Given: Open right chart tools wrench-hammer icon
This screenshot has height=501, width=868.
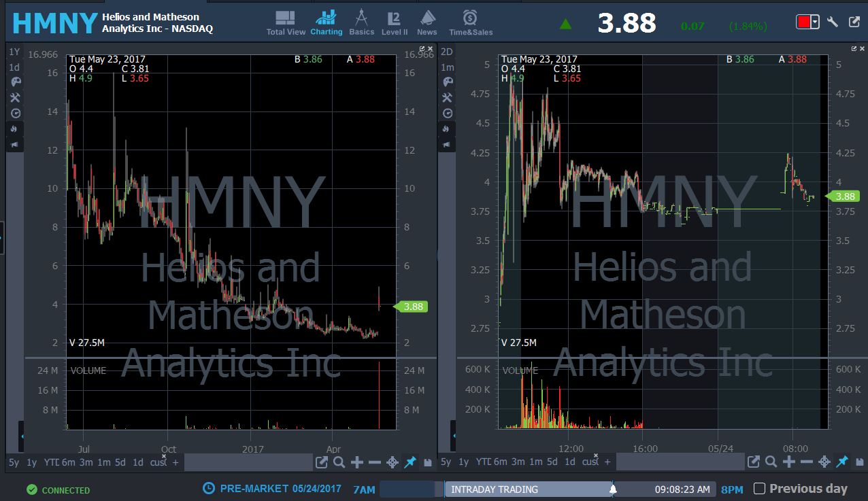Looking at the screenshot, I should click(447, 98).
